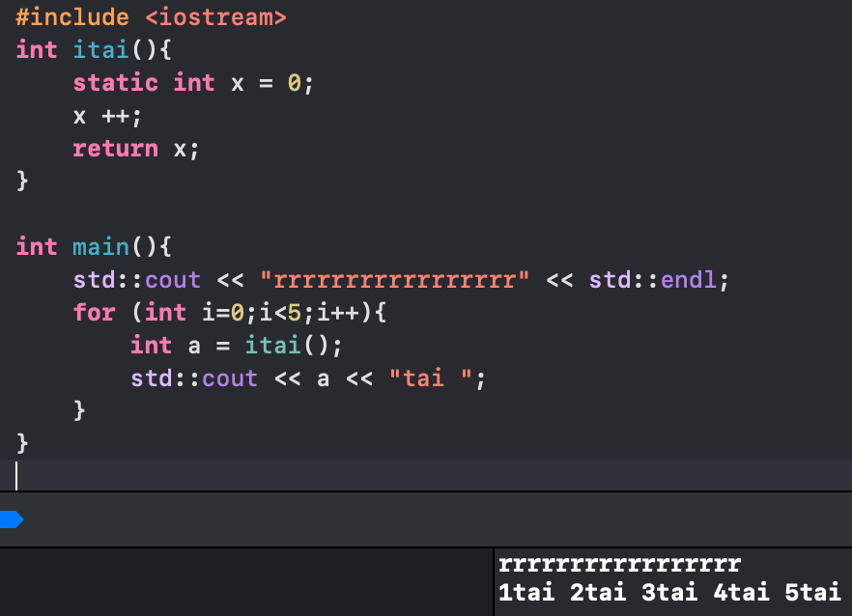Place cursor in the empty line after main

(x=426, y=475)
